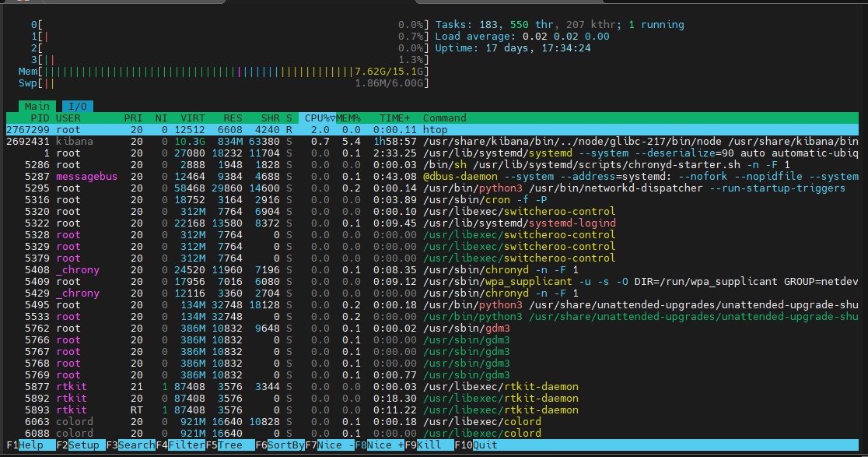Select unattended-upgrade row with PID 5495
Image resolution: width=868 pixels, height=457 pixels.
(x=432, y=304)
